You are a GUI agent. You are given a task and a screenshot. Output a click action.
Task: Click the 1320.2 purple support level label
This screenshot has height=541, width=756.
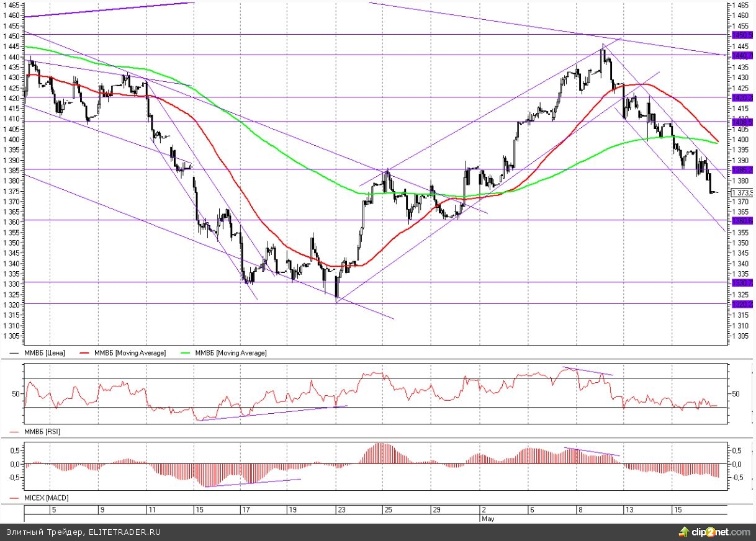(x=742, y=304)
